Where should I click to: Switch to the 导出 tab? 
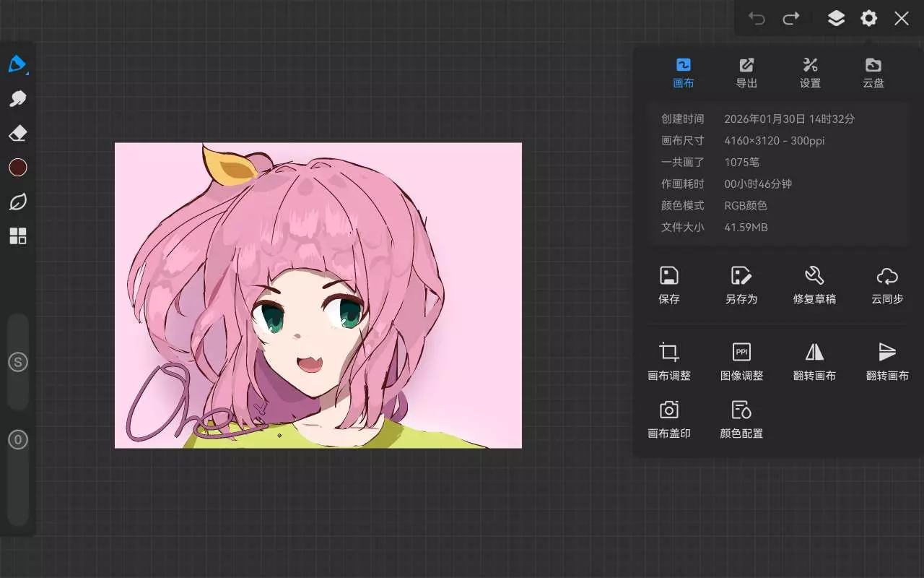point(746,73)
